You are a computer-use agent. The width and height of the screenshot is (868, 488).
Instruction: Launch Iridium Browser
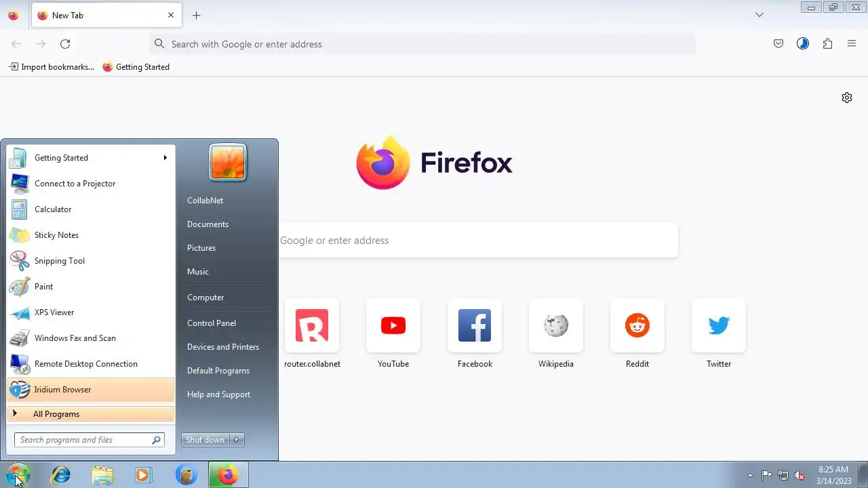point(91,390)
